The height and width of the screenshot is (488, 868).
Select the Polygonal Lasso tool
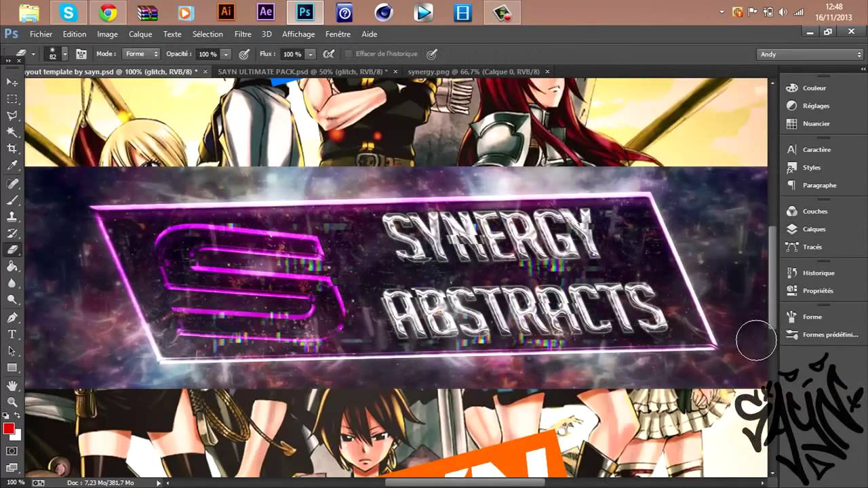[12, 116]
